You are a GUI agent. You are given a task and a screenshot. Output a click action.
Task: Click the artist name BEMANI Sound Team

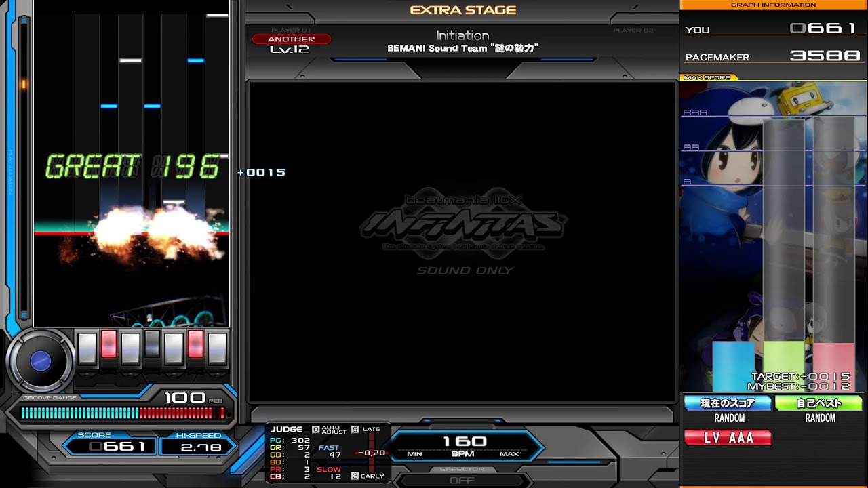pos(462,48)
